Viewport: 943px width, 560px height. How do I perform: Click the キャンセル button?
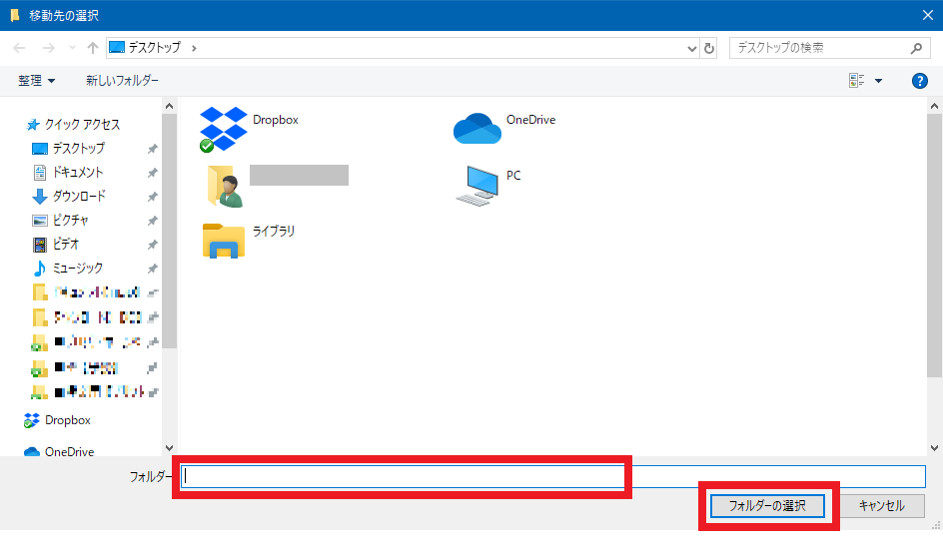tap(882, 506)
